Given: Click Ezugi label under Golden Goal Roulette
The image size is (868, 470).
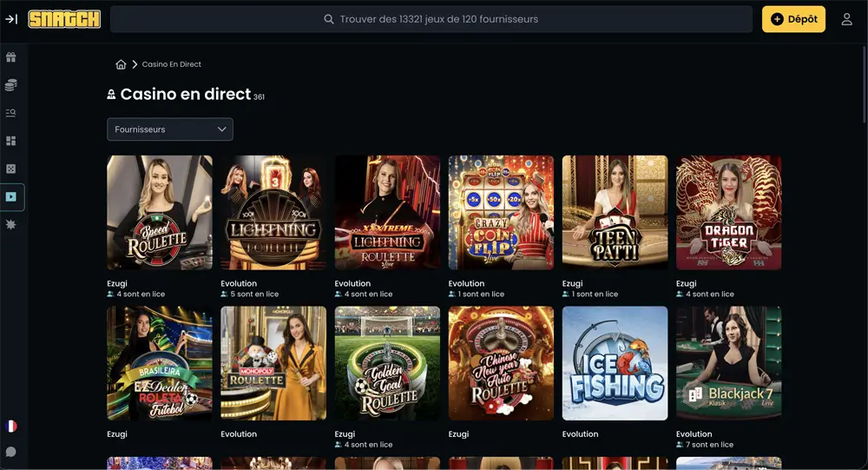Looking at the screenshot, I should 345,434.
